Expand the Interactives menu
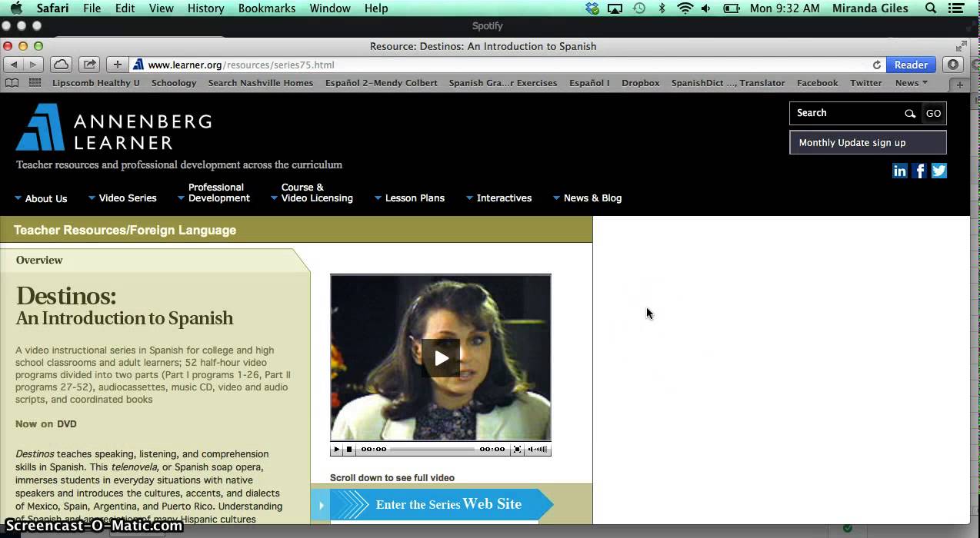 [x=498, y=198]
